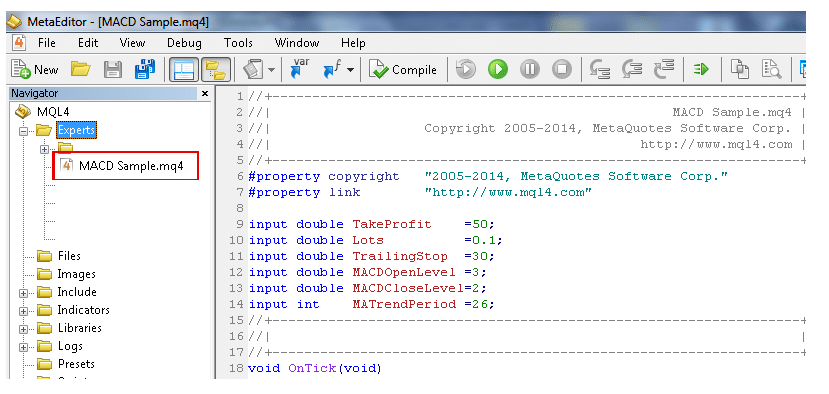Click MACDOpenLevel on line 12
This screenshot has height=394, width=829.
[404, 272]
